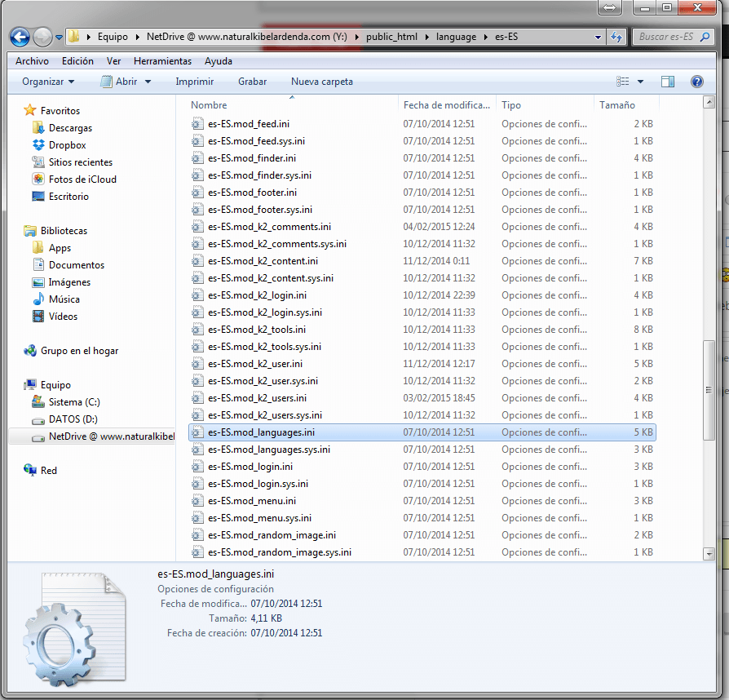Open the Organizar dropdown
The image size is (729, 700).
coord(48,82)
